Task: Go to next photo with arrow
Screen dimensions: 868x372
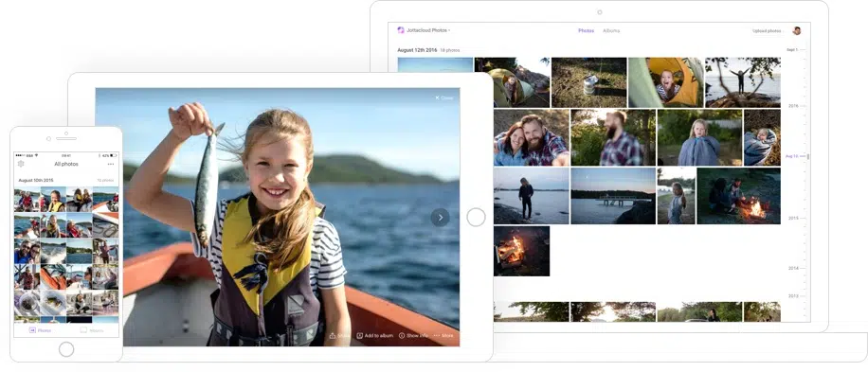Action: click(x=440, y=217)
